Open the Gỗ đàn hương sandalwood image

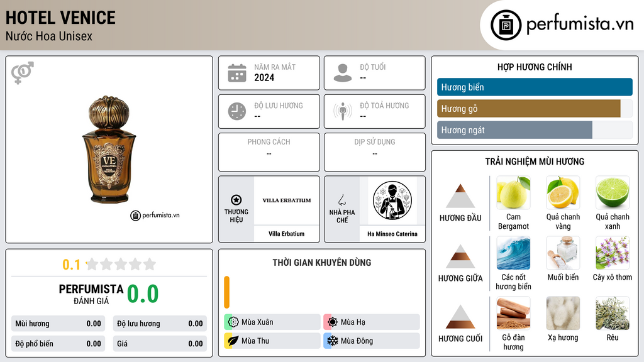(513, 313)
